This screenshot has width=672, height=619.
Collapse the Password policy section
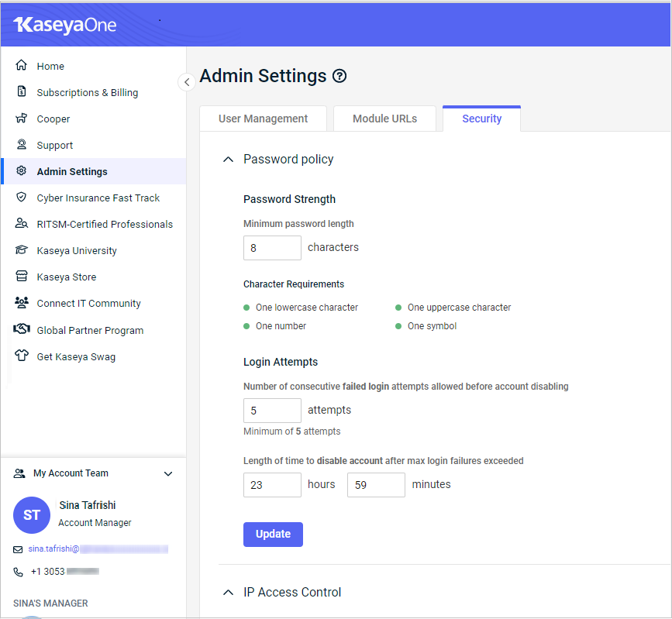pyautogui.click(x=229, y=160)
